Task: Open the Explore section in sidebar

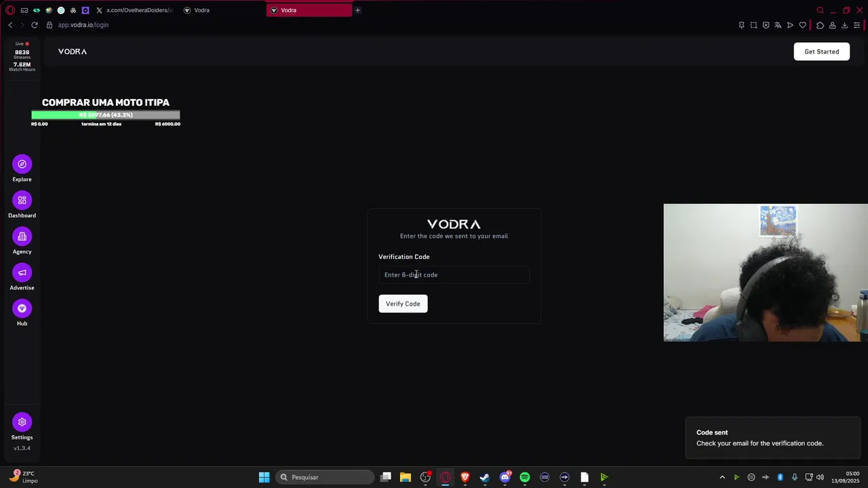Action: (22, 164)
